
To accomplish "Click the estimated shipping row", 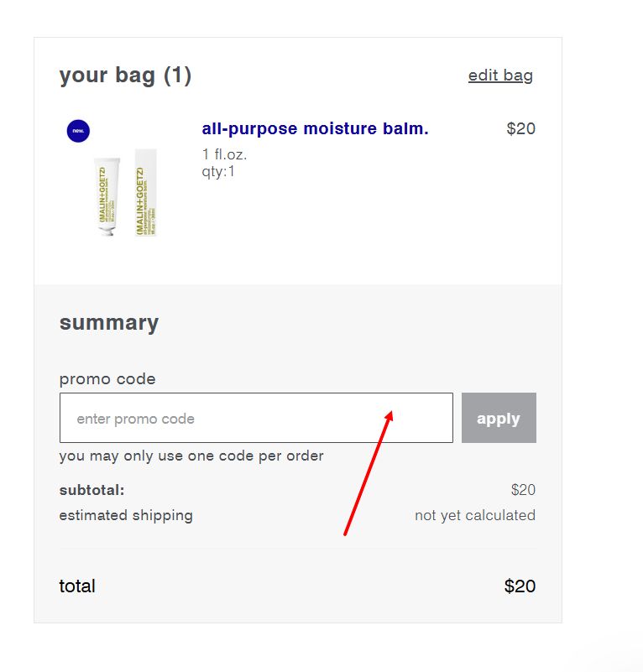I will [125, 515].
